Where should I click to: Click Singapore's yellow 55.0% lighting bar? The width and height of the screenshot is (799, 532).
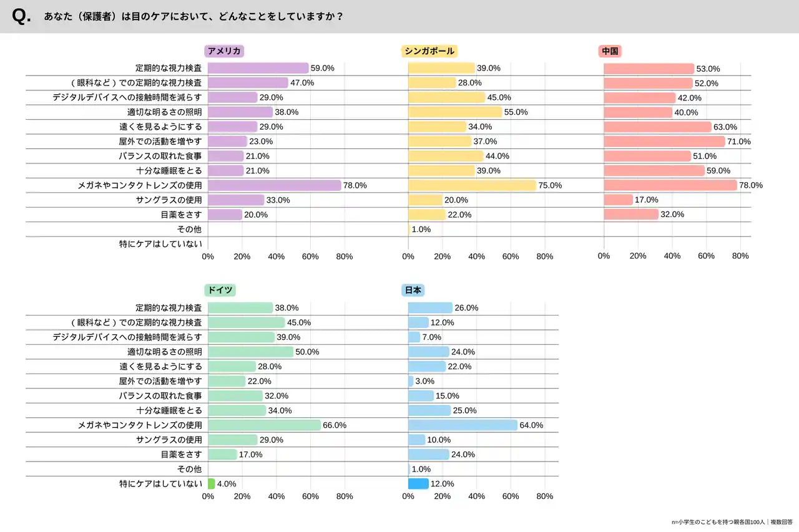pos(455,112)
